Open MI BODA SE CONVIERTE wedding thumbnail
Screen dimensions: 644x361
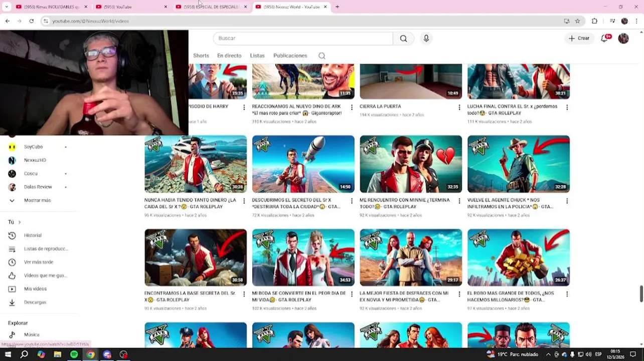(303, 258)
